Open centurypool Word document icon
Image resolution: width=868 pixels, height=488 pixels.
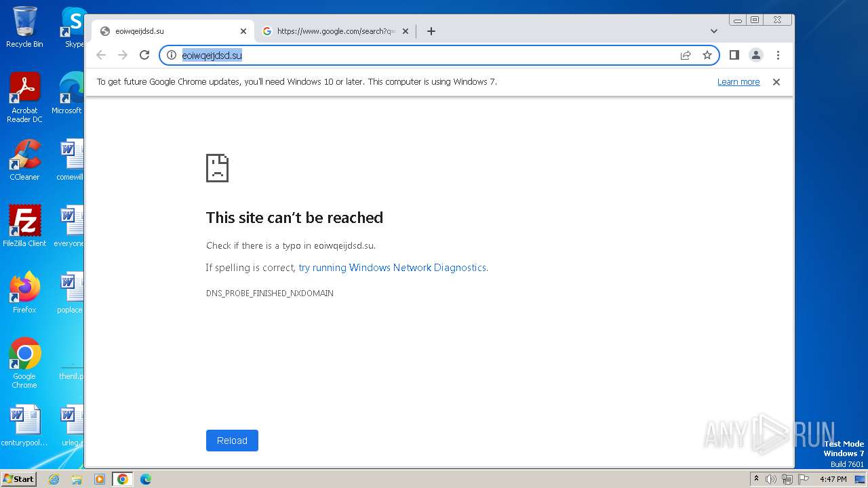pos(24,426)
